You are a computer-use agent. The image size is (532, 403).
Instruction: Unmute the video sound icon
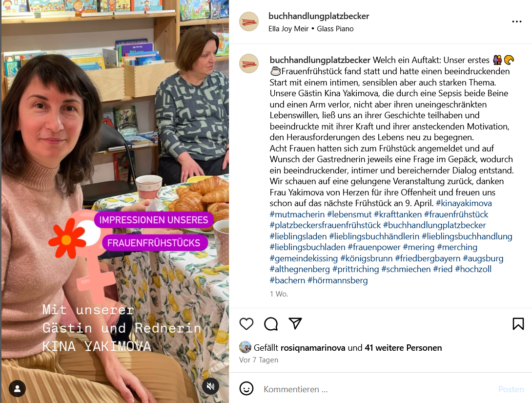pyautogui.click(x=210, y=386)
